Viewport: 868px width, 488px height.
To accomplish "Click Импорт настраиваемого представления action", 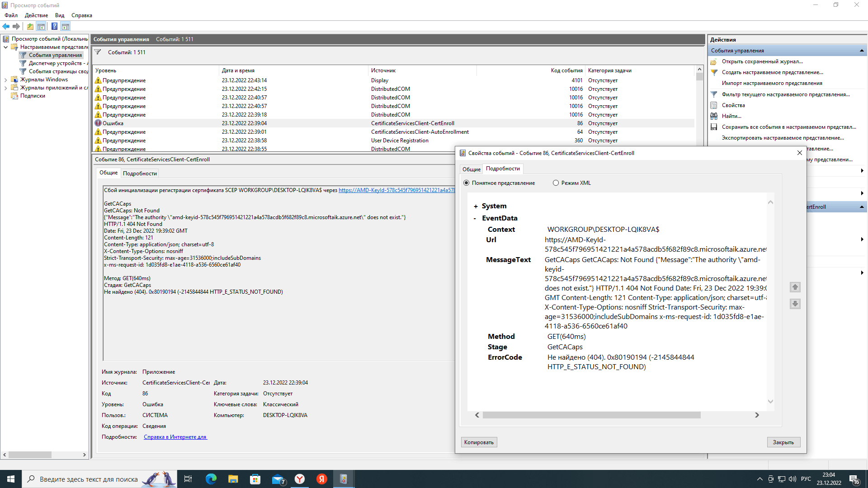I will click(772, 83).
